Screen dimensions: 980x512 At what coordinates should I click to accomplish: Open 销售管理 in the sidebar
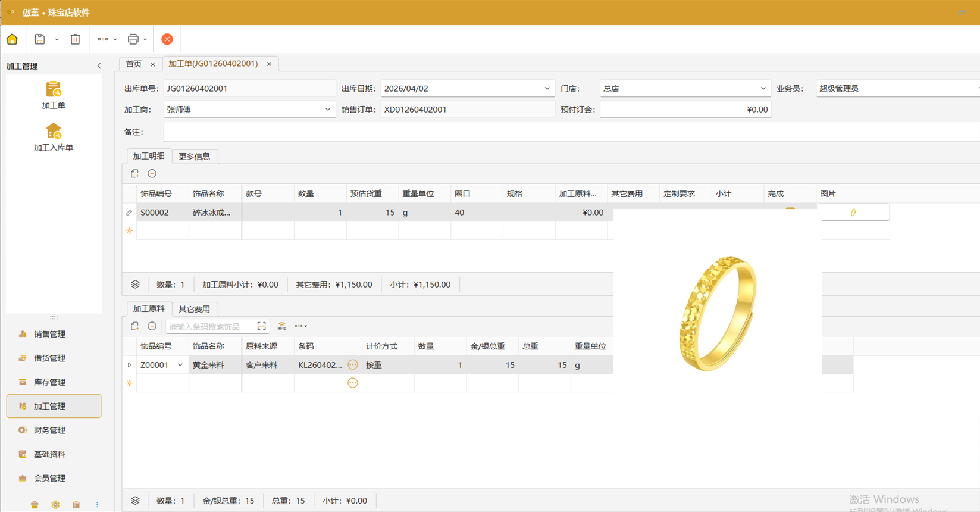point(50,334)
